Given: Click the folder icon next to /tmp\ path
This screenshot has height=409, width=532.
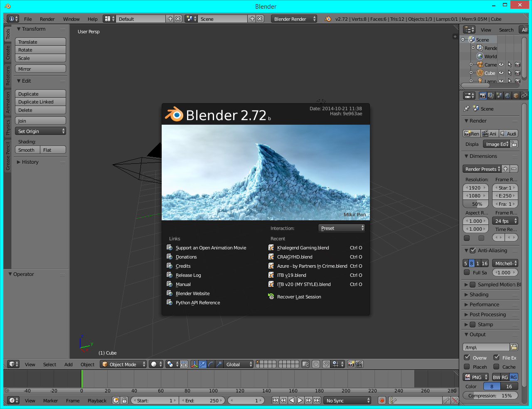Looking at the screenshot, I should pyautogui.click(x=514, y=347).
